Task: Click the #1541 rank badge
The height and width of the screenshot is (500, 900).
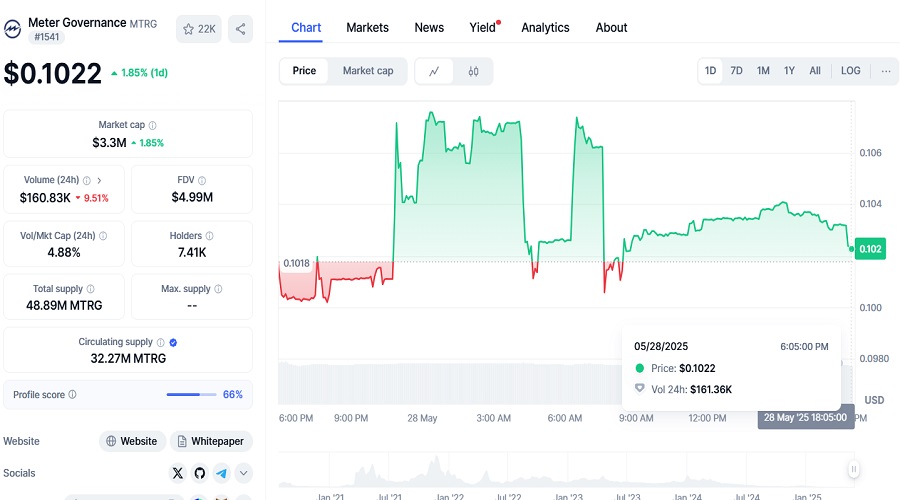Action: [46, 37]
